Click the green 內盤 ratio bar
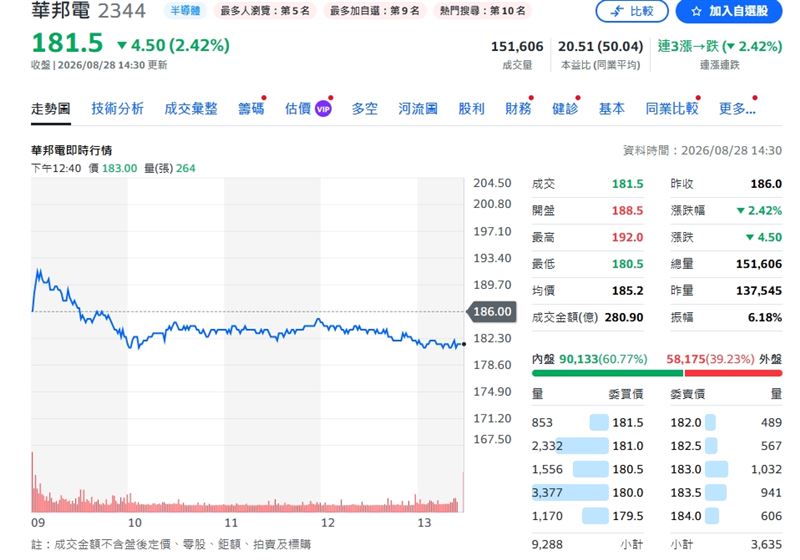800x560 pixels. 607,373
